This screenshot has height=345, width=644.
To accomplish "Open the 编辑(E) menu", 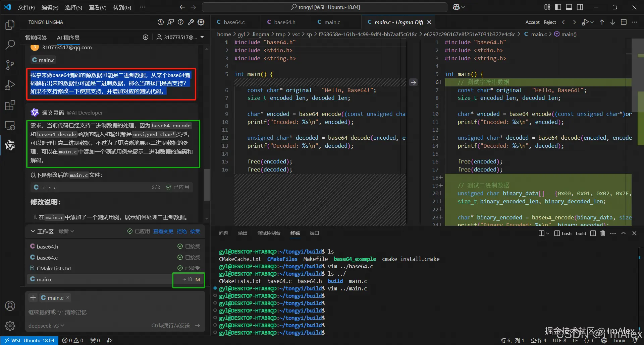I will [50, 7].
